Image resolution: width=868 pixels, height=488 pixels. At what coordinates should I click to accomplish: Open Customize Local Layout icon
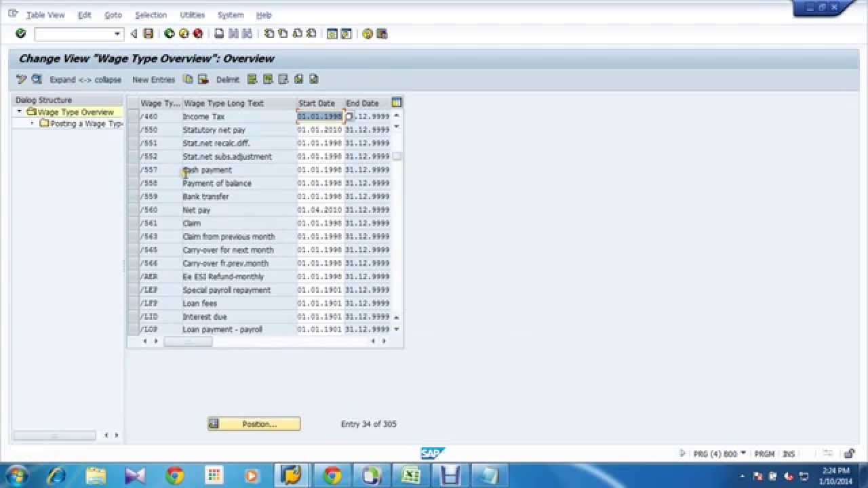coord(382,33)
